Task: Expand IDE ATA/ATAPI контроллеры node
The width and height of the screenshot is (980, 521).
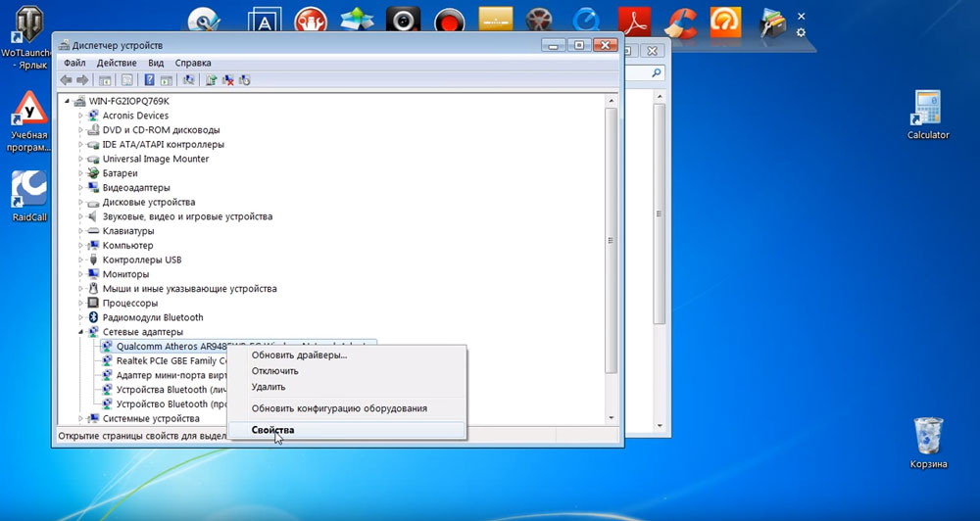Action: 81,144
